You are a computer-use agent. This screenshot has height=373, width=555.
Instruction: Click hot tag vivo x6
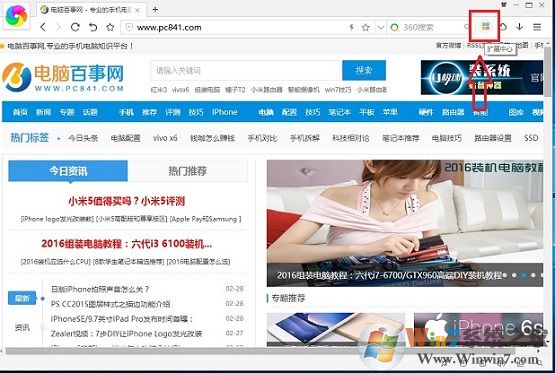[x=165, y=138]
